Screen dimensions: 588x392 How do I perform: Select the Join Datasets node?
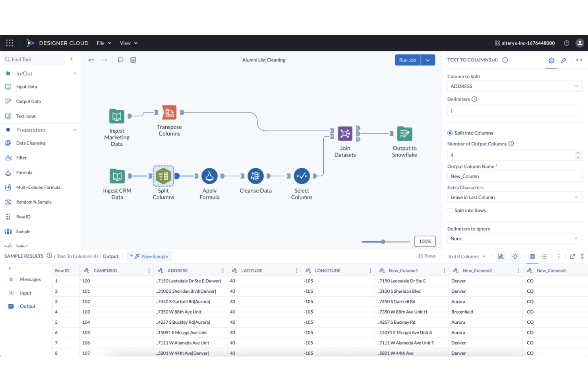point(345,134)
